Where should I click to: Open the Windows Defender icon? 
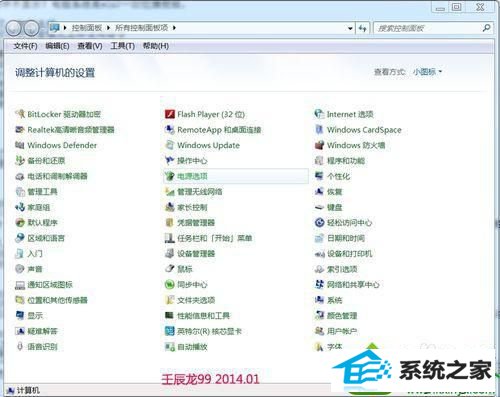(x=20, y=145)
